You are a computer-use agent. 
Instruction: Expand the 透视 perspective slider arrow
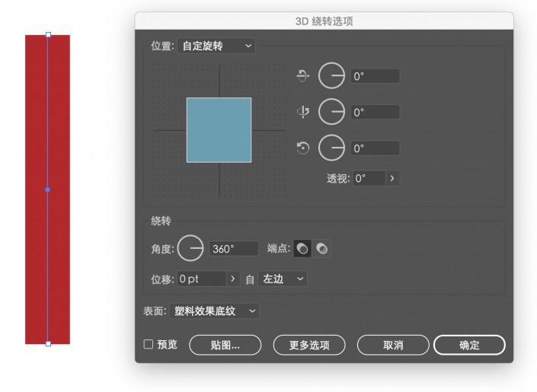pos(392,178)
